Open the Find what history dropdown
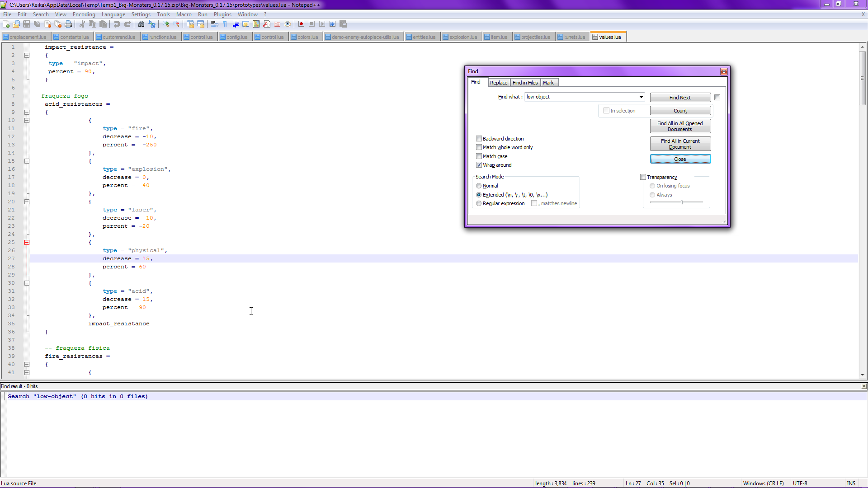This screenshot has height=488, width=868. click(641, 97)
